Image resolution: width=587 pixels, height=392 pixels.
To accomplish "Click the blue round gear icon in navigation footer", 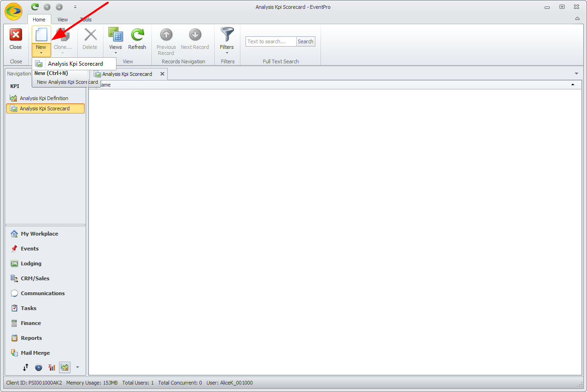I will [39, 367].
